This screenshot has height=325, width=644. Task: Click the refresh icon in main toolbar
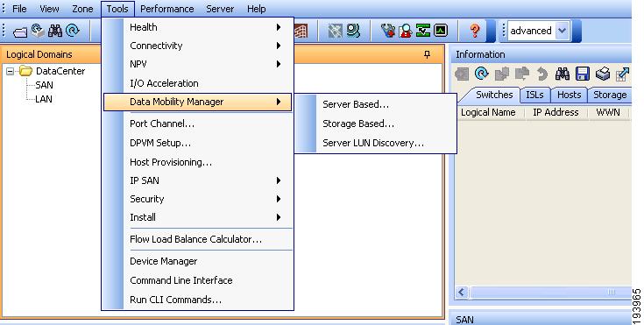tap(73, 31)
